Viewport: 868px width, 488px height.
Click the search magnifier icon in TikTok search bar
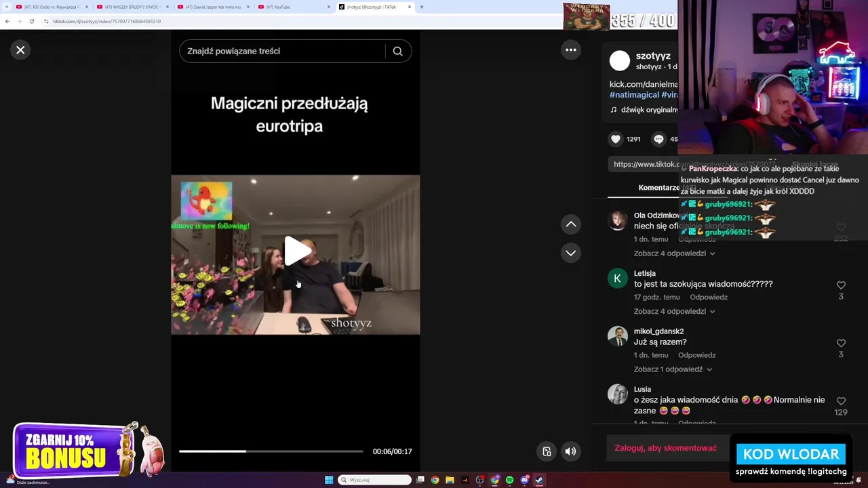(x=398, y=51)
